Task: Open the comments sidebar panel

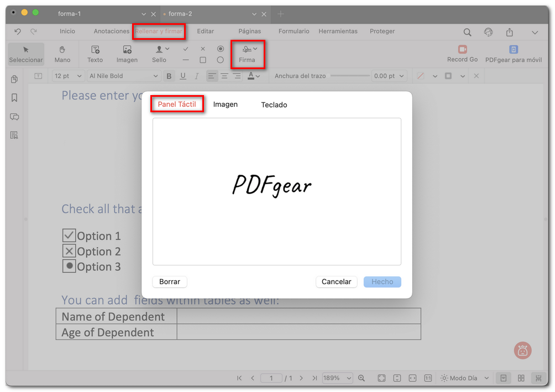Action: click(x=14, y=117)
